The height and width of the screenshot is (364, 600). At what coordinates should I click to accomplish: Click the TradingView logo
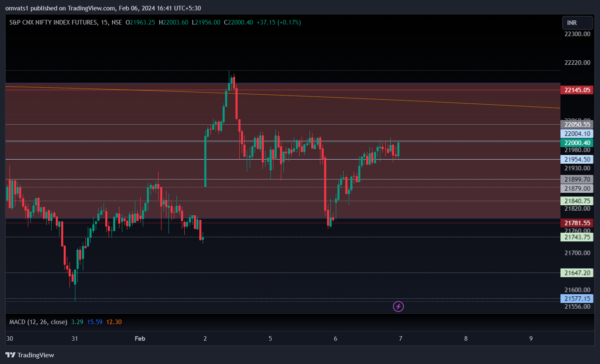(x=30, y=355)
